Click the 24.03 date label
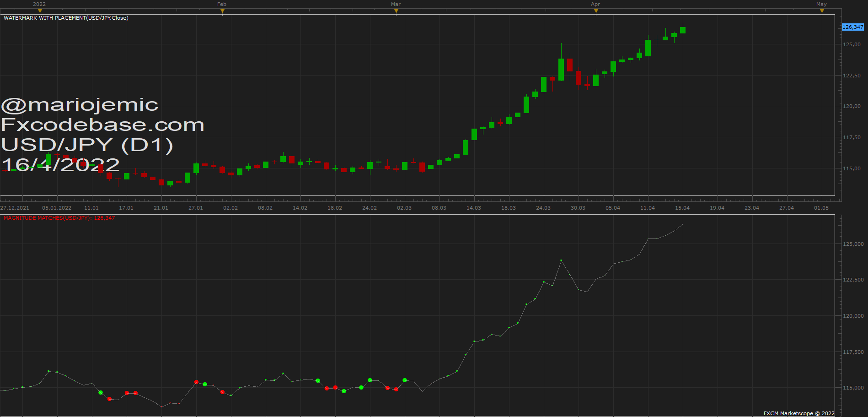The image size is (868, 417). click(543, 208)
